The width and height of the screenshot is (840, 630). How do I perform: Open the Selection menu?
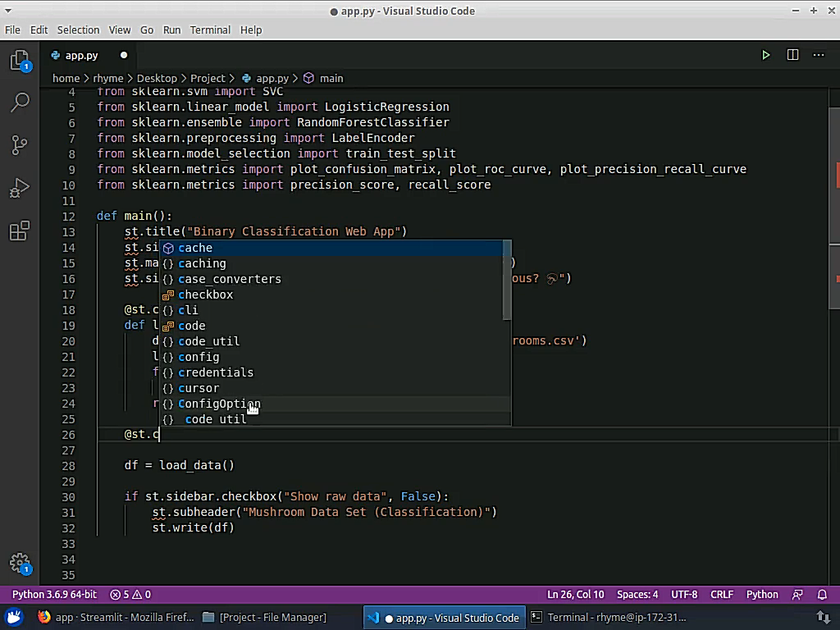78,30
